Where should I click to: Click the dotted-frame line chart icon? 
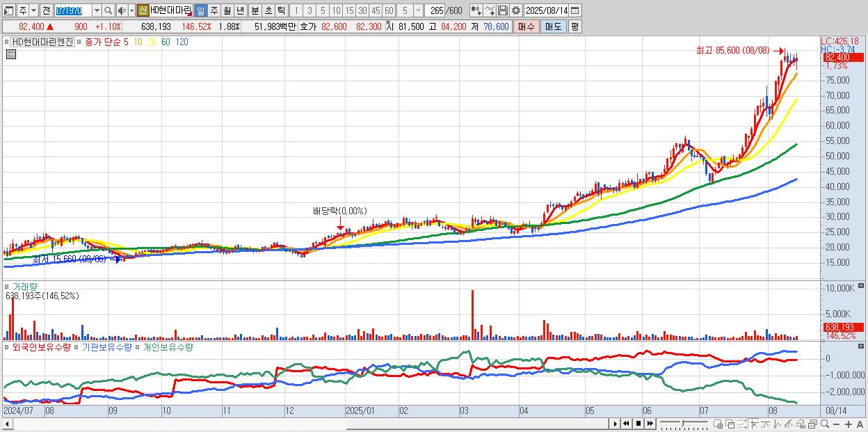[x=741, y=424]
